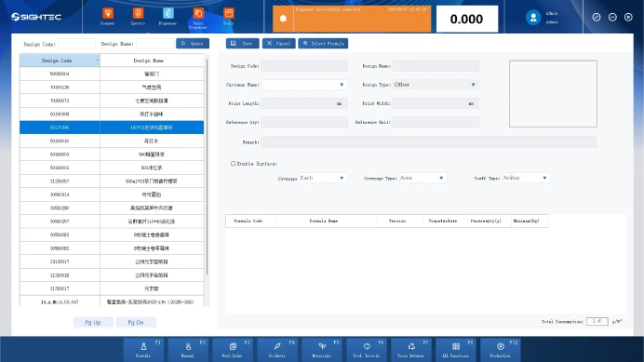Select design row 50160010
This screenshot has width=644, height=362.
click(x=112, y=141)
